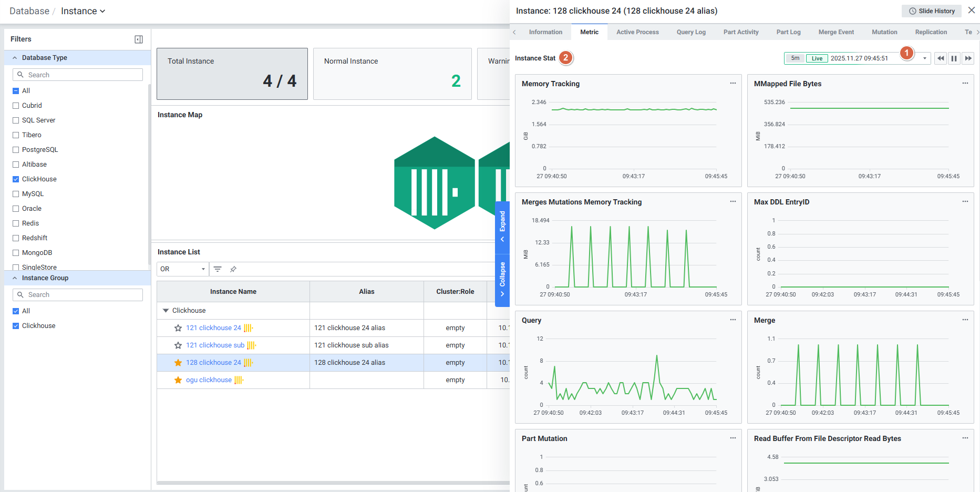The width and height of the screenshot is (980, 492).
Task: Collapse the Filters panel icon
Action: coord(139,39)
